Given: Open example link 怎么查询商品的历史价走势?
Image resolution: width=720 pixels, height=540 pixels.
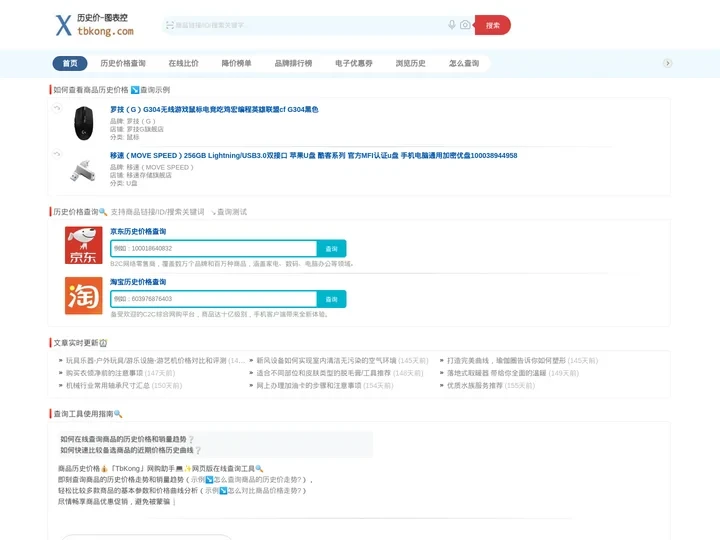Looking at the screenshot, I should [x=257, y=479].
